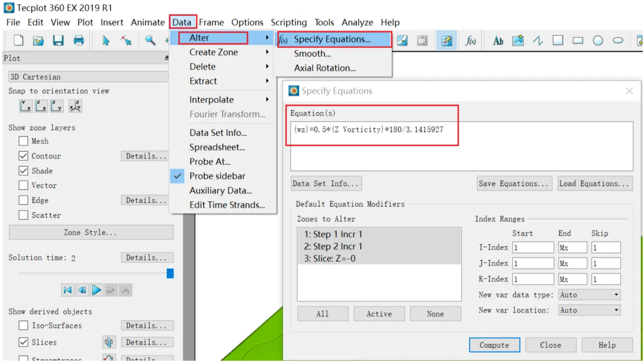
Task: Click the Compute button
Action: click(x=494, y=345)
